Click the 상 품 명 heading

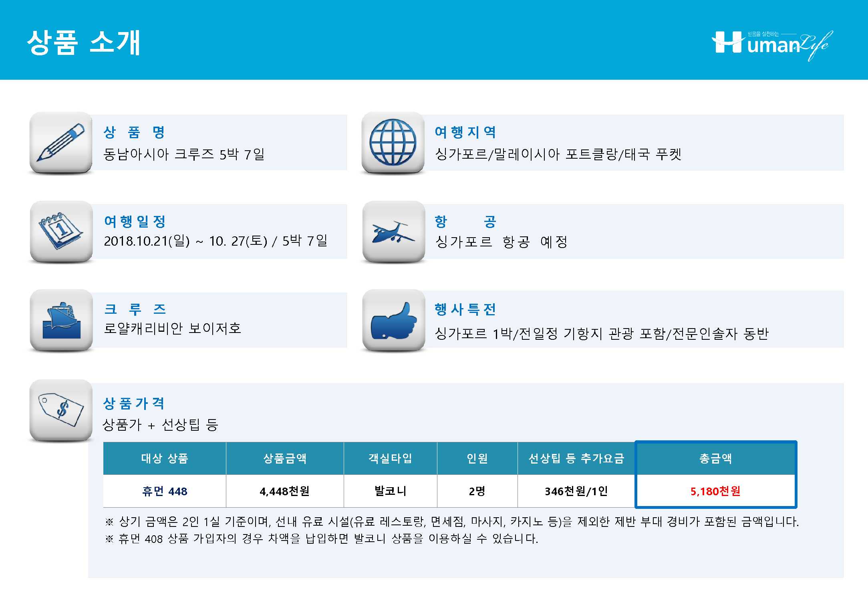134,132
